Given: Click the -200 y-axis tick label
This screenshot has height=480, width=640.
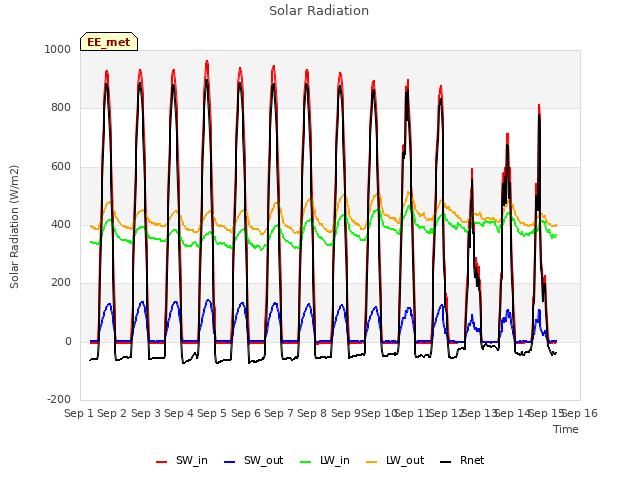Looking at the screenshot, I should tap(59, 399).
